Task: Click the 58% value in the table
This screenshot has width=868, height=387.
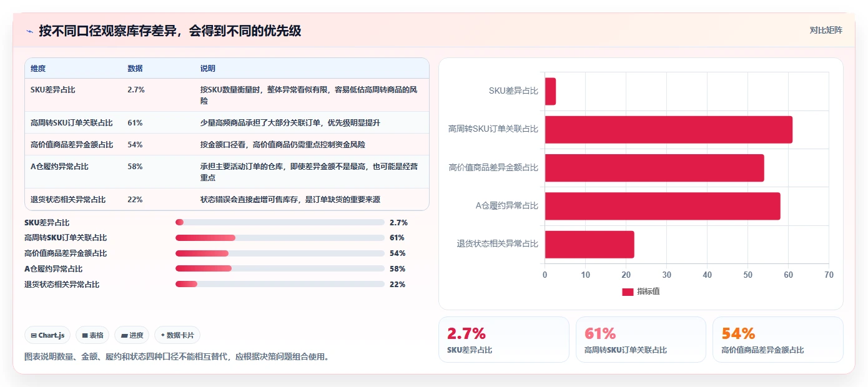Action: point(135,167)
